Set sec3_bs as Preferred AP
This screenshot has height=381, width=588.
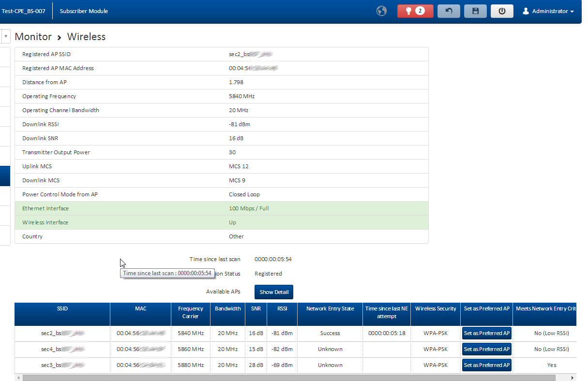click(486, 365)
